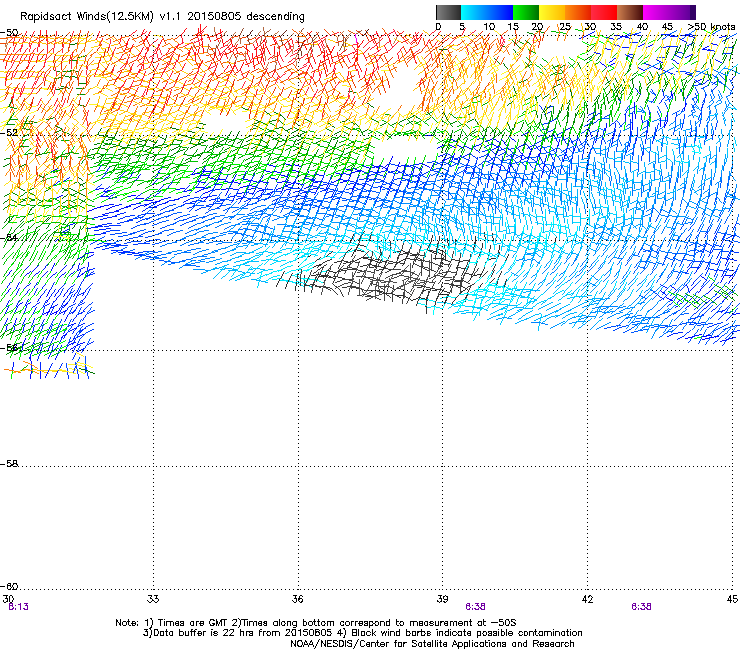
Task: Click the latitude axis label '-52'
Action: (9, 133)
